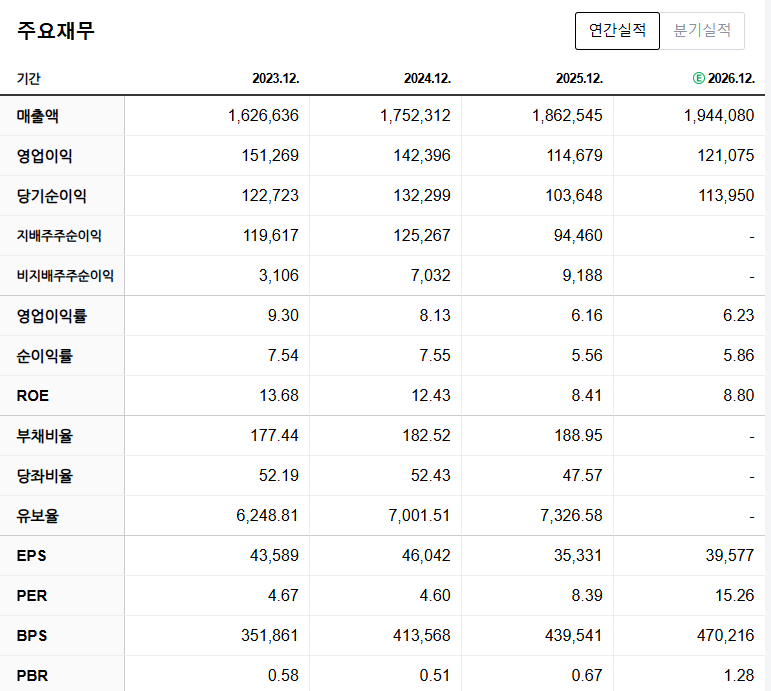Select the 2026.12. column header text
Image resolution: width=771 pixels, height=691 pixels.
click(x=731, y=79)
